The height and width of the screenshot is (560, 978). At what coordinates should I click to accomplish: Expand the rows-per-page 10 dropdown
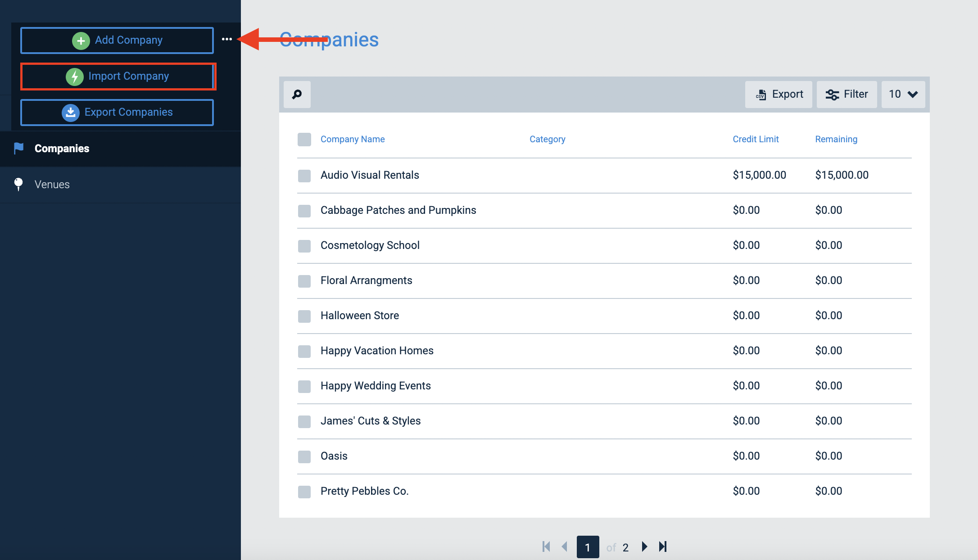pos(903,95)
